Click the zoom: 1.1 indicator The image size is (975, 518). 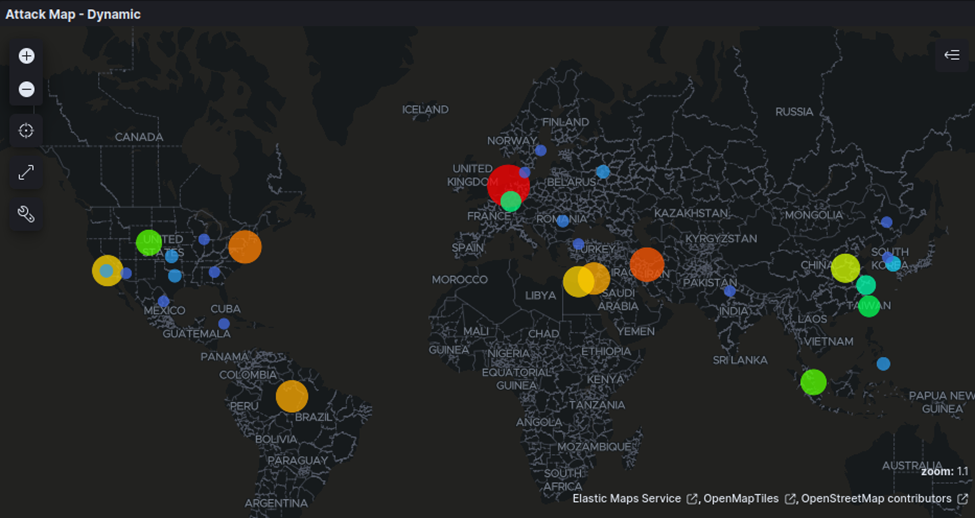click(945, 471)
